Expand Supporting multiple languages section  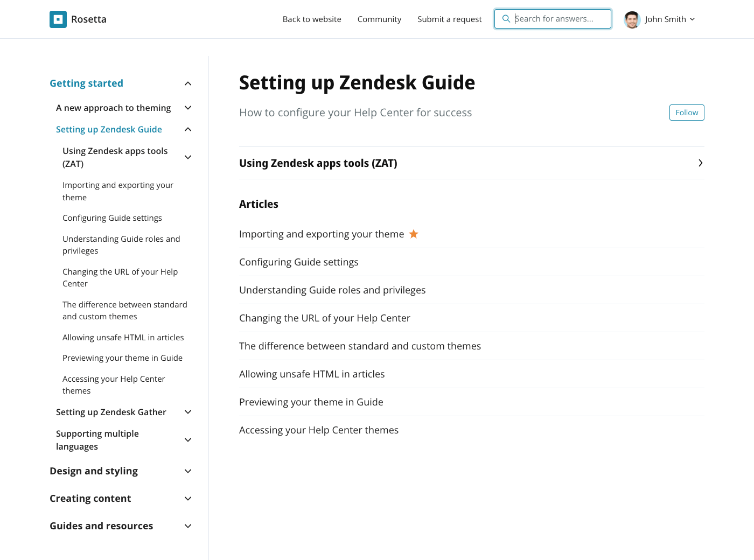pos(188,440)
